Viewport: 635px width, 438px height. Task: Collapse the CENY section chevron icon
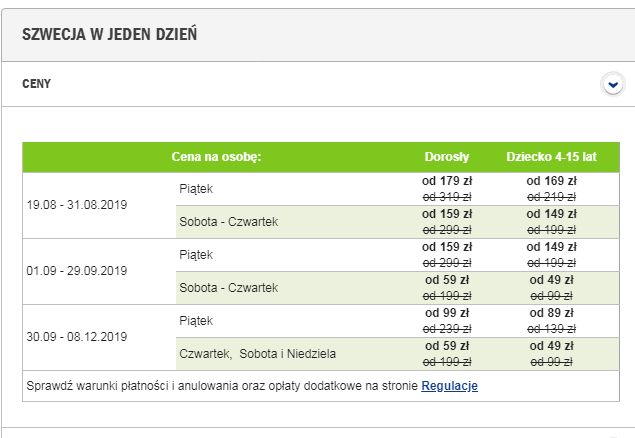[x=613, y=85]
